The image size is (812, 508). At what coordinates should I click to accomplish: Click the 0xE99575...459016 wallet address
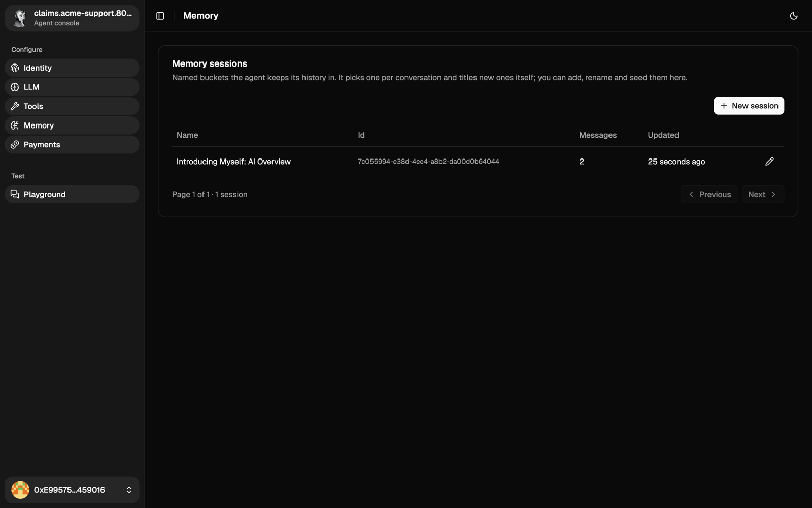[x=70, y=490]
